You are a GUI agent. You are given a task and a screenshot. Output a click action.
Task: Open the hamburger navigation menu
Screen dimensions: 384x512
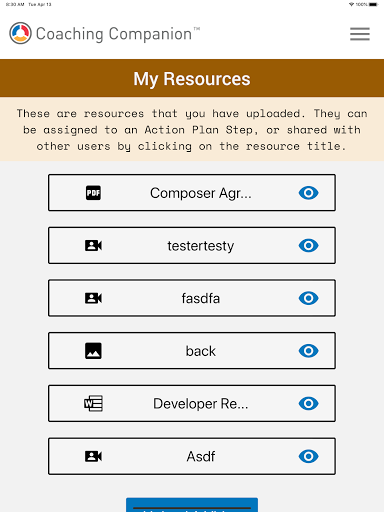point(360,34)
